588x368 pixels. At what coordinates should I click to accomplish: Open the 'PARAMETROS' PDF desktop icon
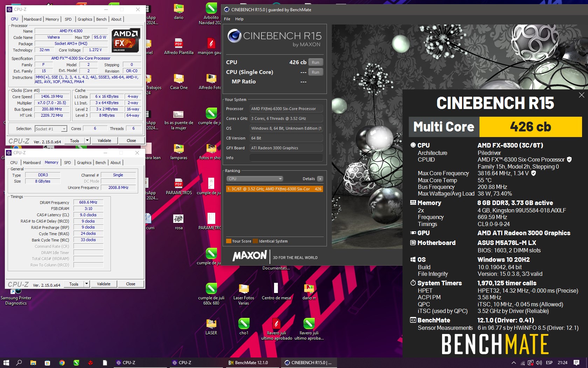click(x=178, y=186)
